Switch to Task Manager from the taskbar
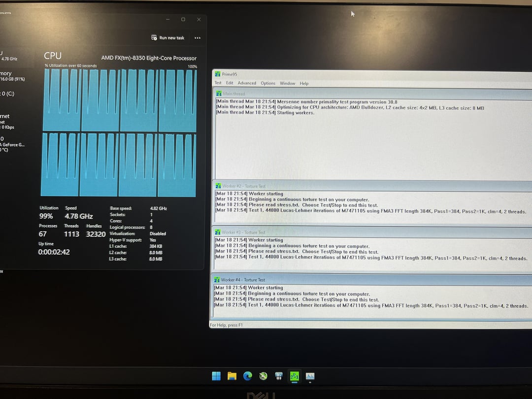 point(310,376)
